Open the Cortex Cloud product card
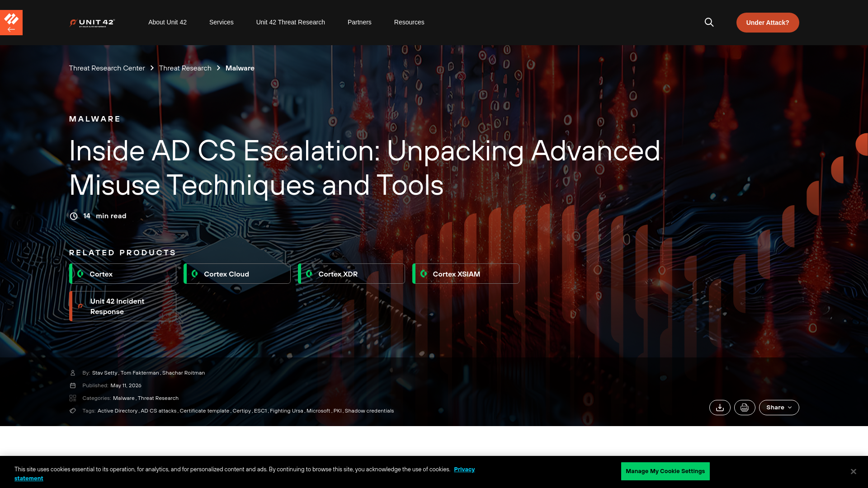Image resolution: width=868 pixels, height=488 pixels. (x=237, y=274)
